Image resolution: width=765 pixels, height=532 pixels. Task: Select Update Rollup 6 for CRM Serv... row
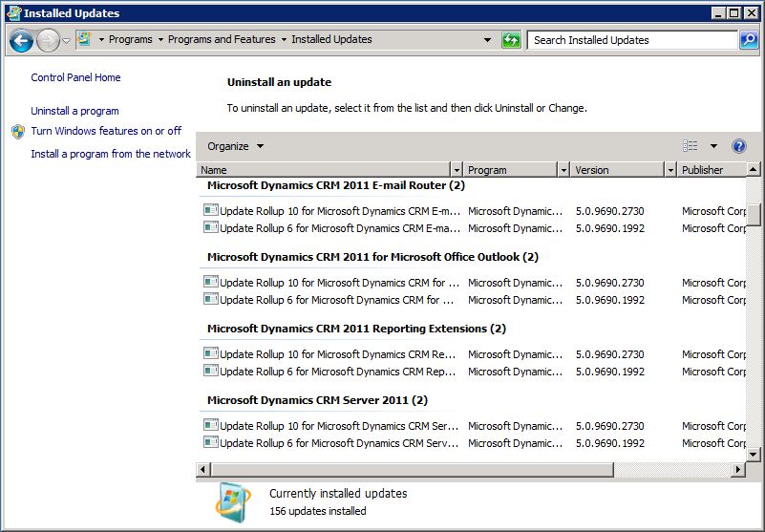point(474,443)
